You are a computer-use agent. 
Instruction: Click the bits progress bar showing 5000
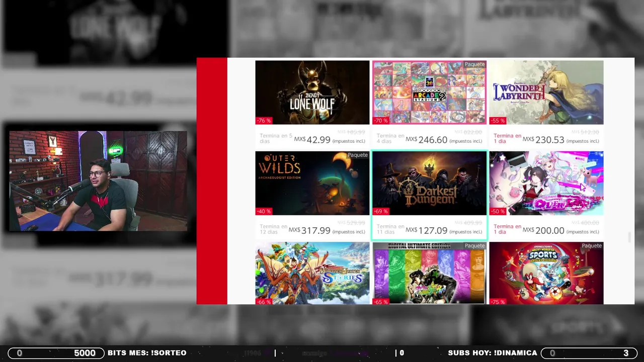(56, 353)
